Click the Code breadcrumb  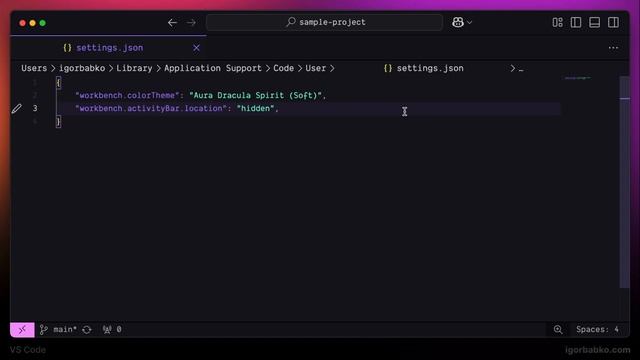(283, 68)
